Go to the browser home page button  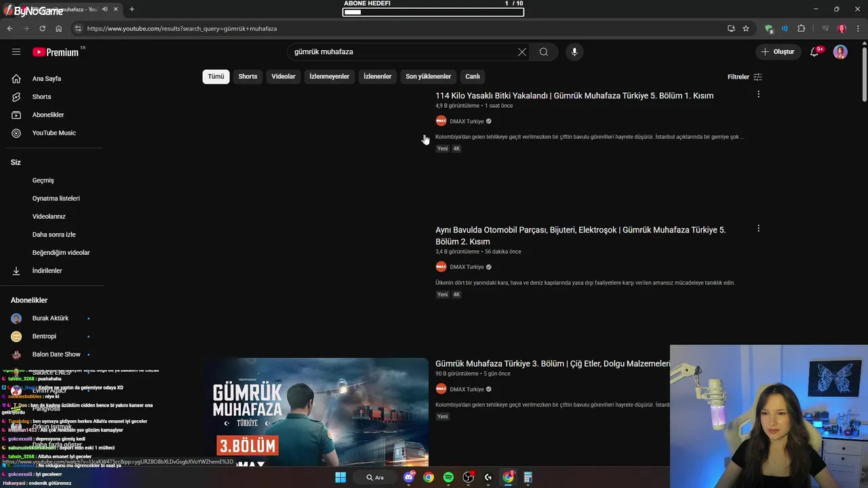point(58,28)
